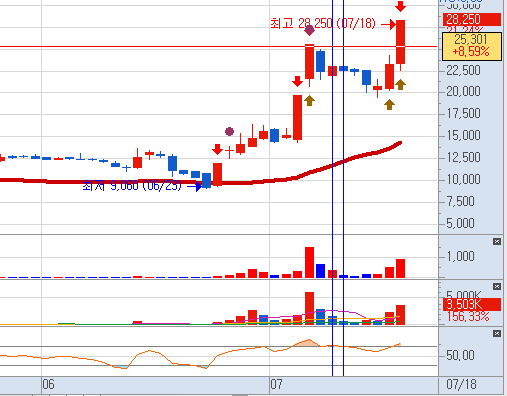Click the red 3,503K volume label
The image size is (507, 396).
(x=472, y=304)
